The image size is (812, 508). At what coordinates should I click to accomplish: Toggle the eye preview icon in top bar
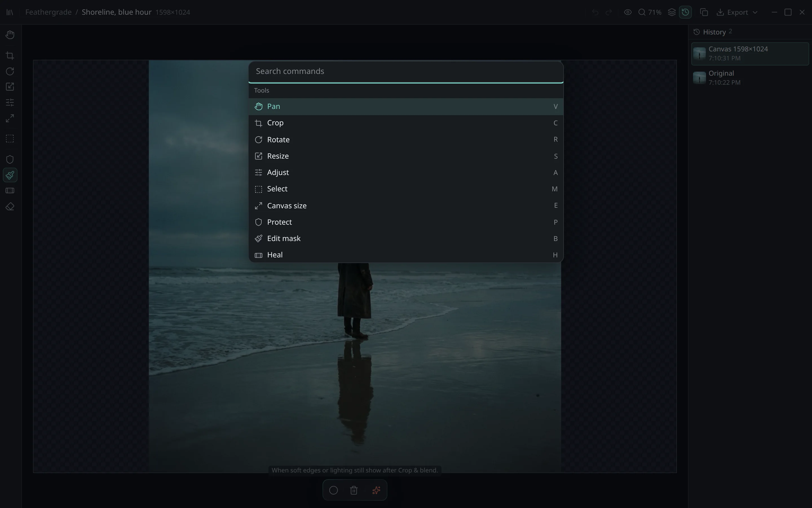pyautogui.click(x=628, y=12)
